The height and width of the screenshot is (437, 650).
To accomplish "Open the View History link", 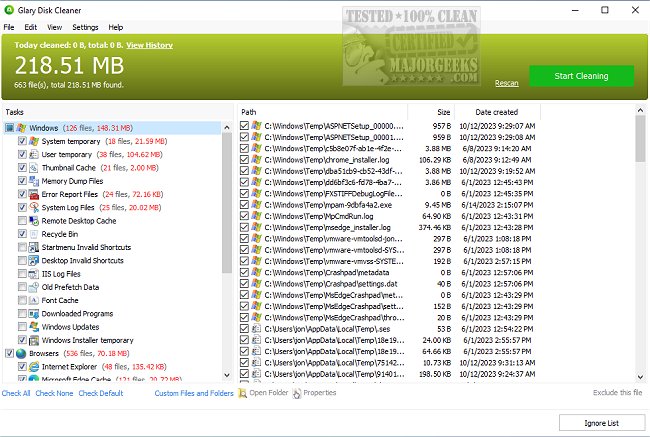I will pos(149,45).
